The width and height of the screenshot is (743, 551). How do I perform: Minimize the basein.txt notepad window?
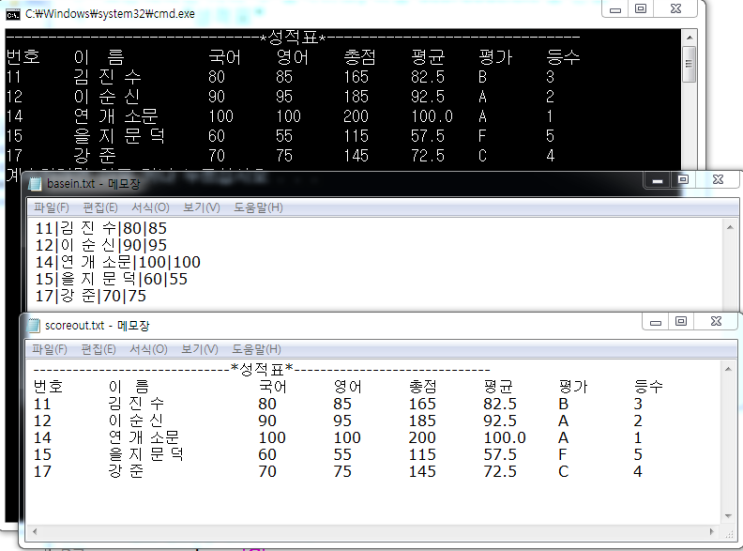click(x=657, y=180)
